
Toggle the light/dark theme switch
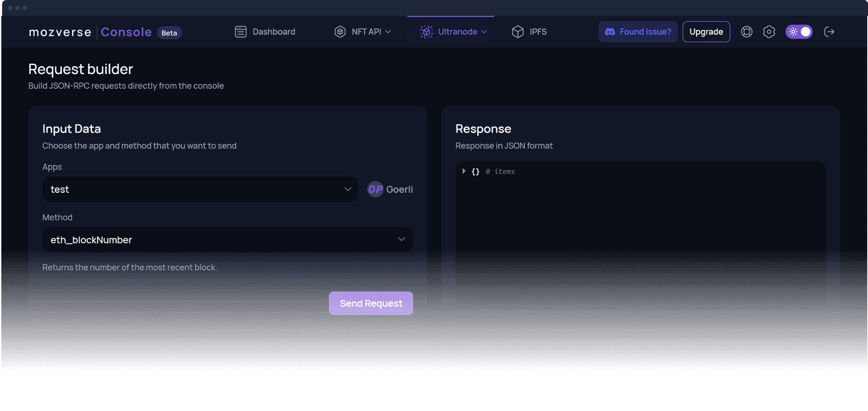coord(799,32)
